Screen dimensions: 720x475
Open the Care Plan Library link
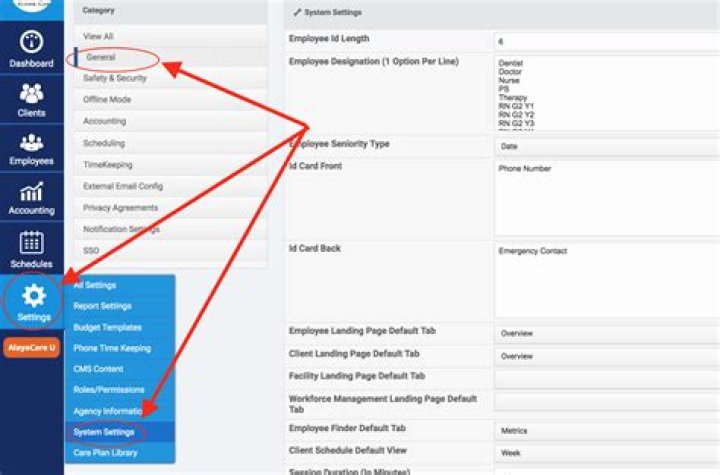(105, 453)
